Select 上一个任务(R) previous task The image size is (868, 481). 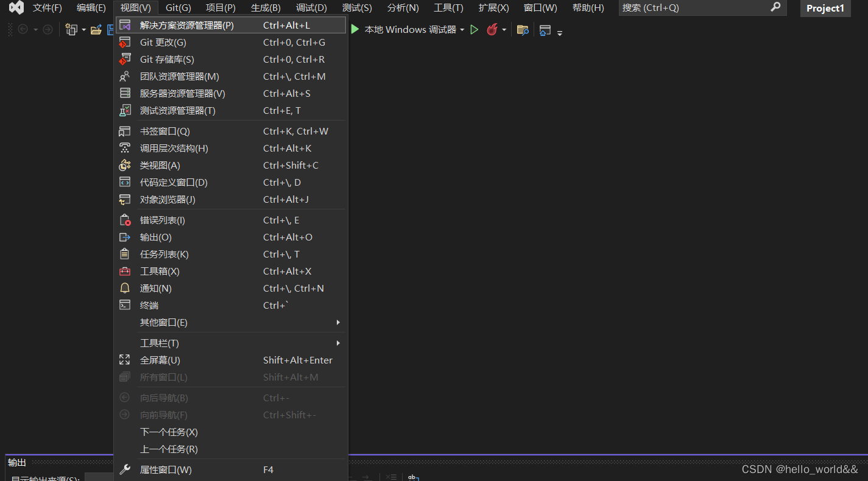231,449
